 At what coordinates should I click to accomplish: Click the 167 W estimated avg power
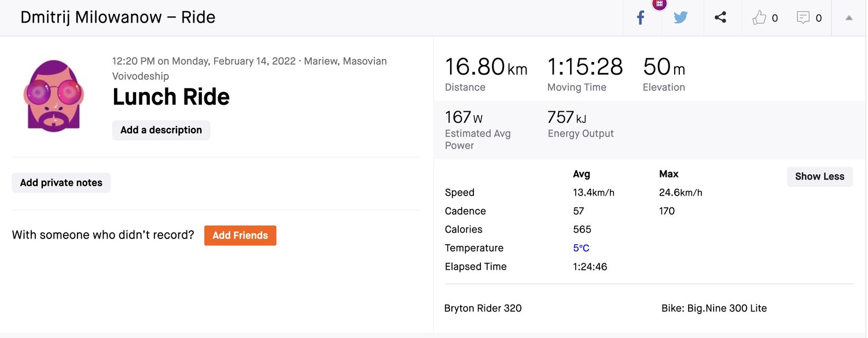pos(464,117)
